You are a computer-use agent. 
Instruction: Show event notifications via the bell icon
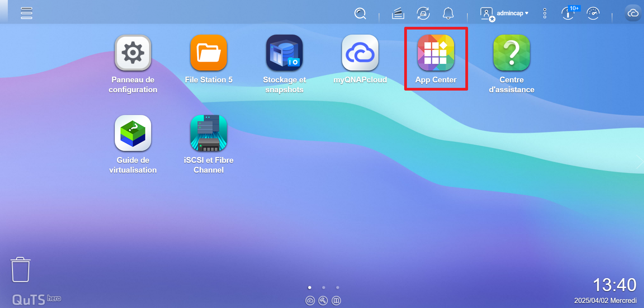(x=448, y=14)
